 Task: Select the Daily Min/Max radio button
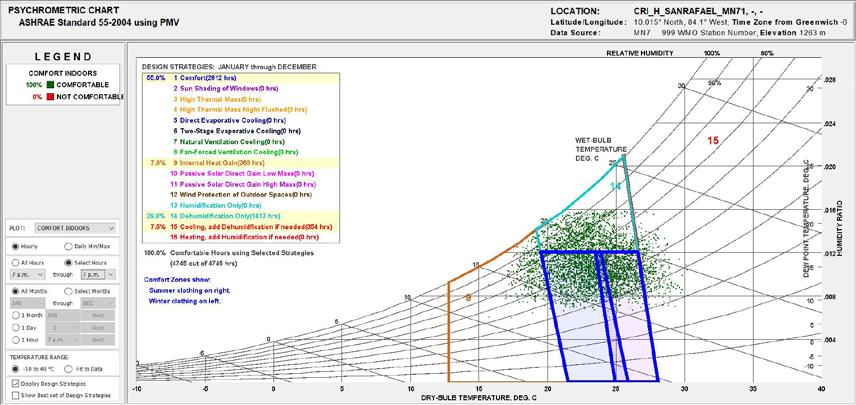[69, 246]
